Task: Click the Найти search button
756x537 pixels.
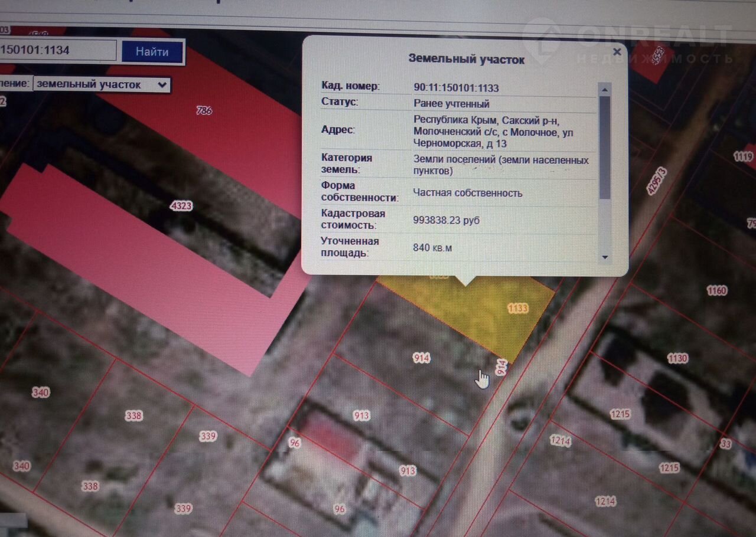Action: coord(152,52)
